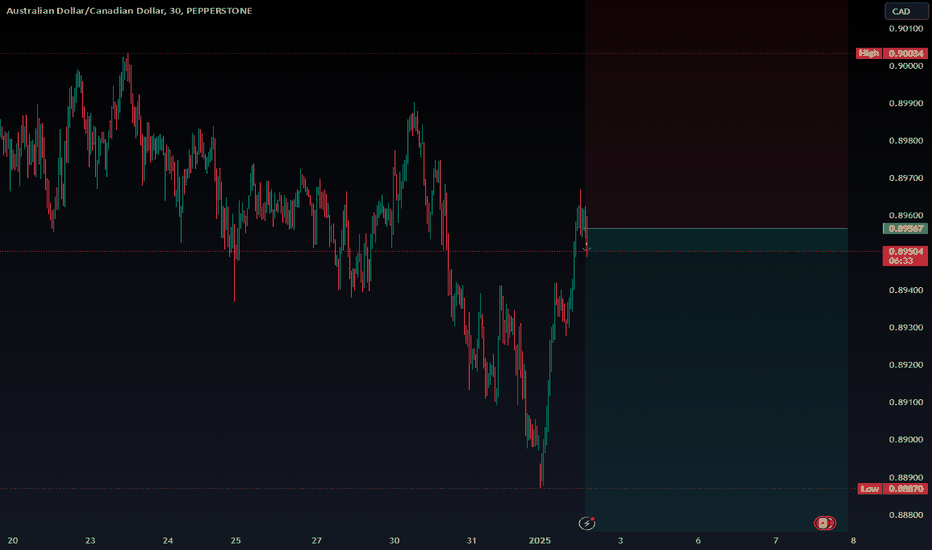
Task: Select the red stop-loss zone of short position
Action: click(x=716, y=114)
